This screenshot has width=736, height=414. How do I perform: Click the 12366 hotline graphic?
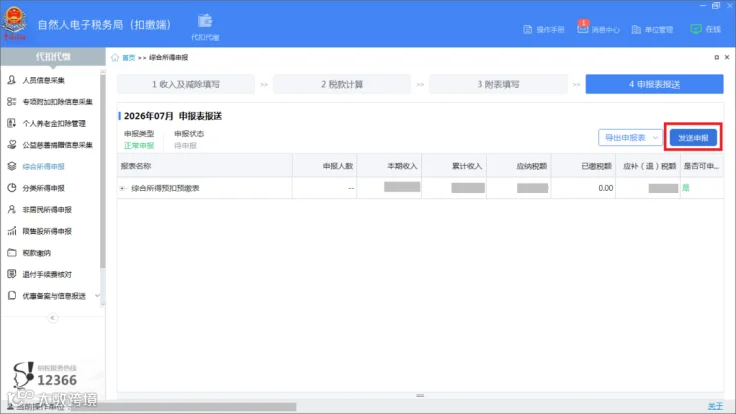pyautogui.click(x=46, y=375)
